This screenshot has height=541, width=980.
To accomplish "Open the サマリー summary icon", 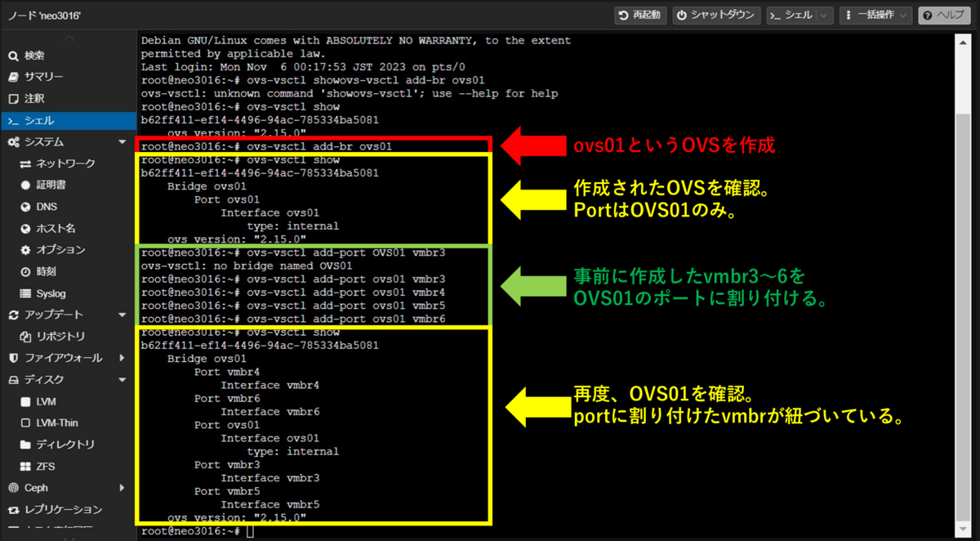I will [12, 77].
